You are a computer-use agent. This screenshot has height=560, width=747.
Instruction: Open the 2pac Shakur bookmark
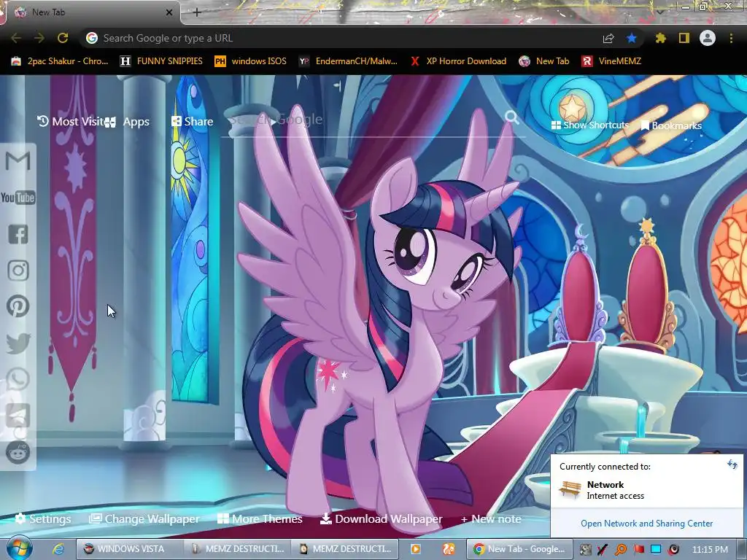click(60, 61)
